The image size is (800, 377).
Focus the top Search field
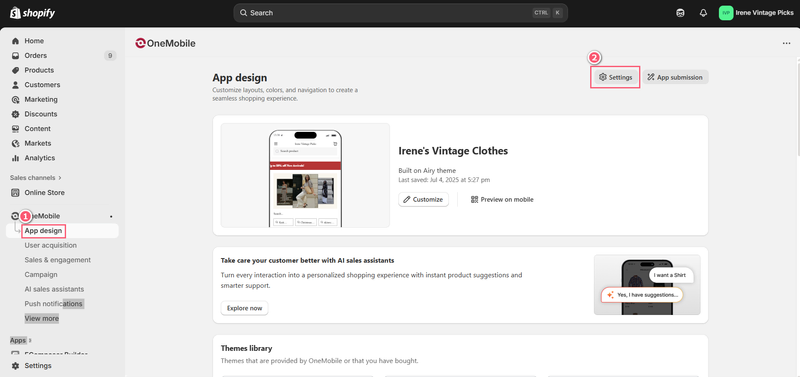[401, 13]
